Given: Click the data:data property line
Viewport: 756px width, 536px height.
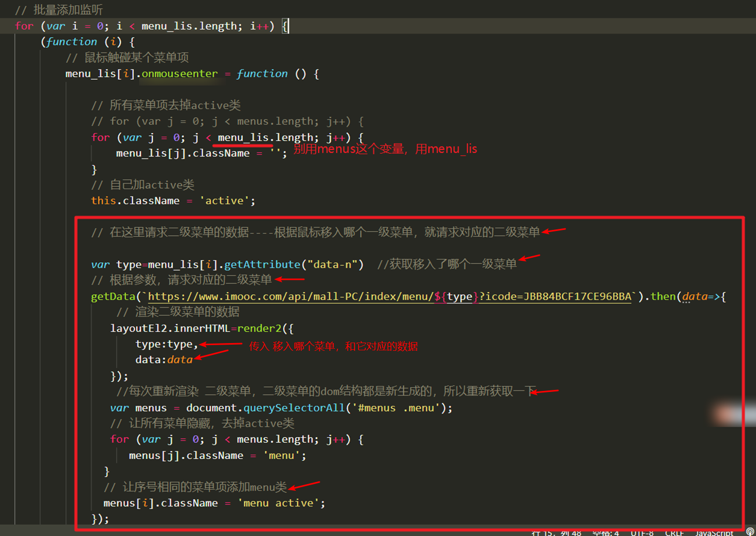Looking at the screenshot, I should click(164, 360).
